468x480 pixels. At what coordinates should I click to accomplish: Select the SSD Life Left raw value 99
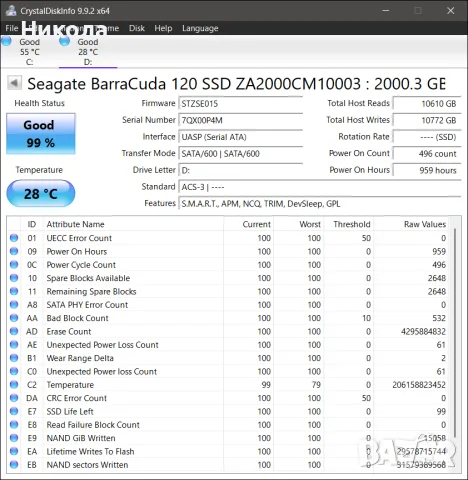click(x=441, y=412)
